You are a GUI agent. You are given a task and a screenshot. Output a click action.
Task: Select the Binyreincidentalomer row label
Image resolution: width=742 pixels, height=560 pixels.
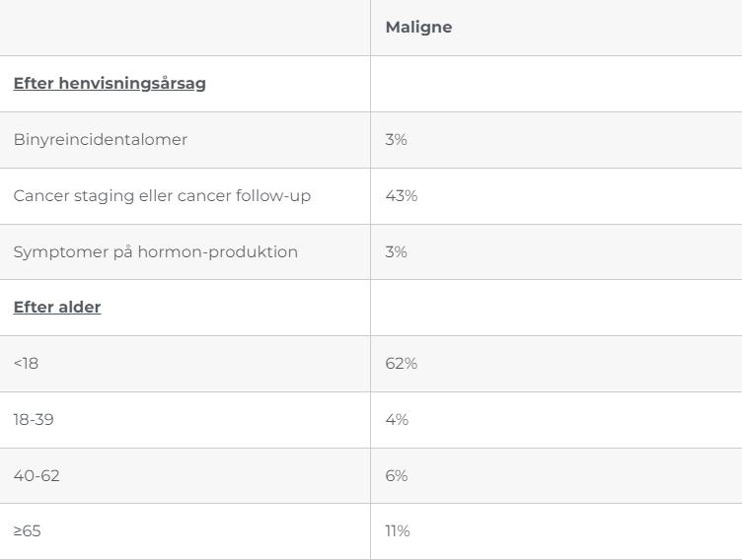tap(100, 140)
